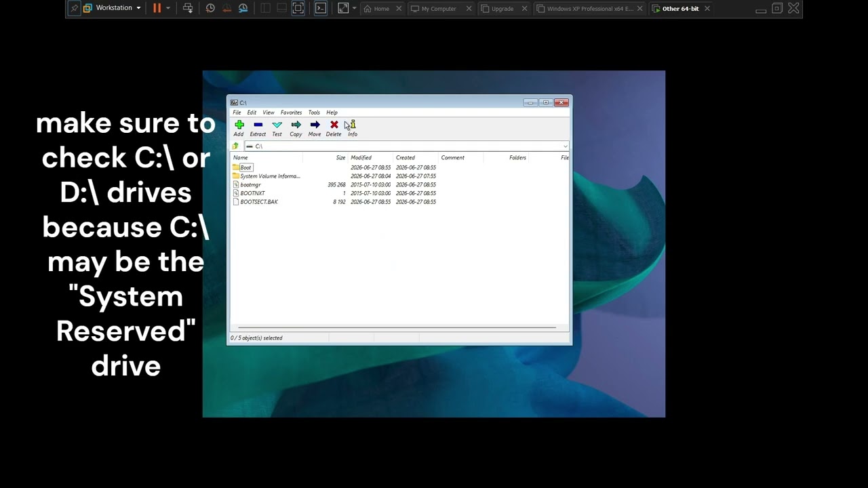Go up one folder level
The height and width of the screenshot is (488, 868).
pos(235,146)
